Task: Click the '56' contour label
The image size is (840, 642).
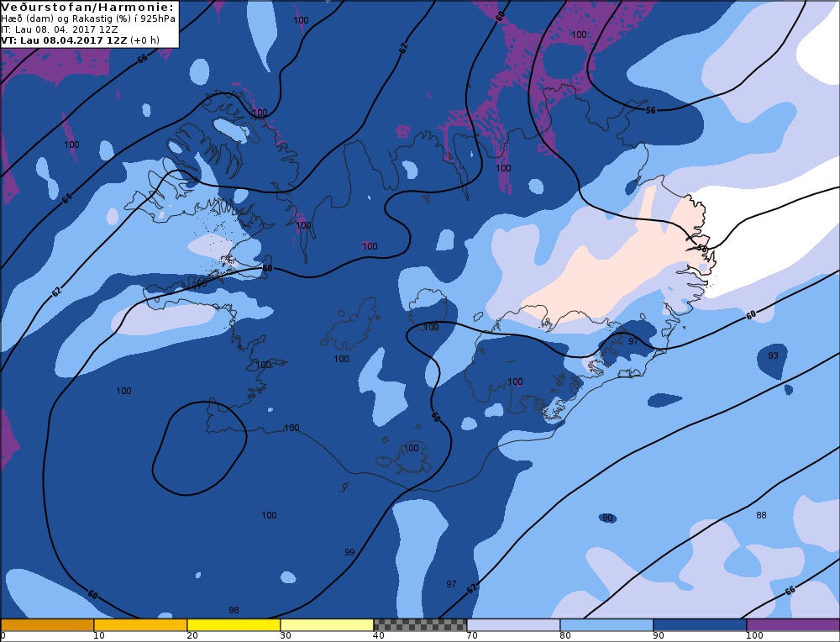Action: click(650, 110)
